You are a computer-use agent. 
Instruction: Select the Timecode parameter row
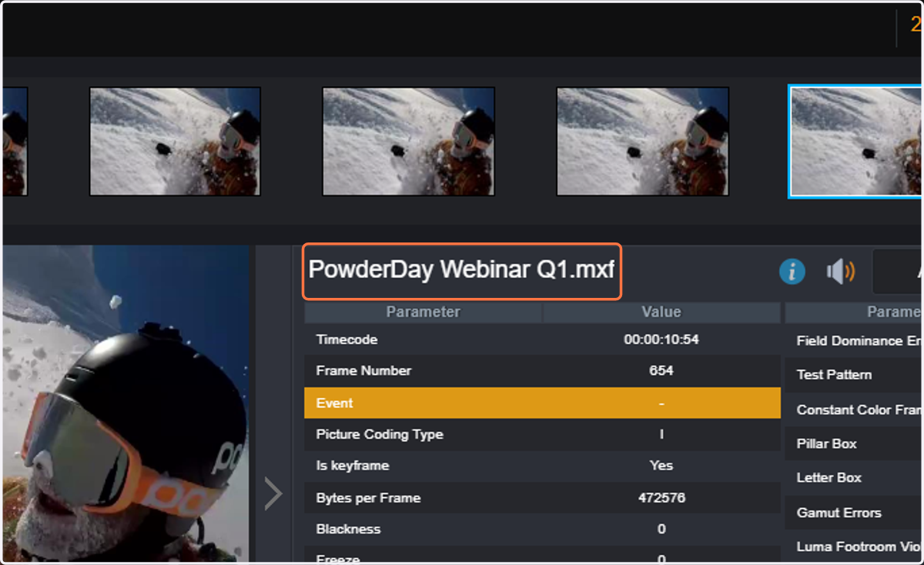542,339
